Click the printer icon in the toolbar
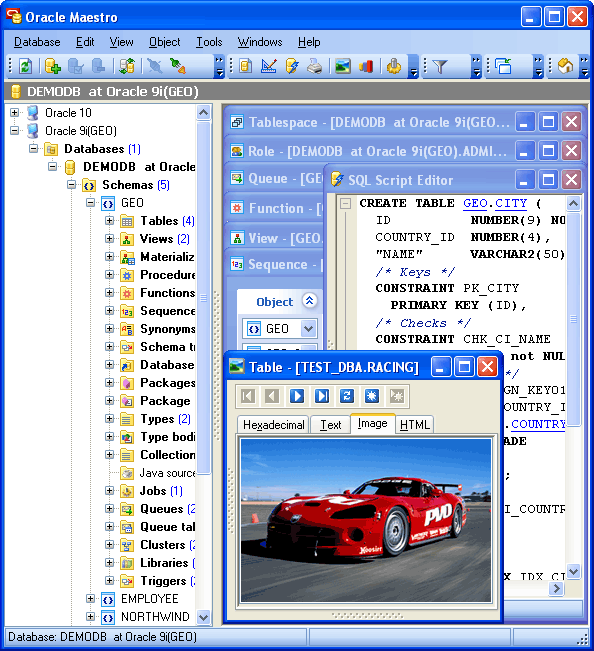The image size is (594, 651). pos(315,66)
